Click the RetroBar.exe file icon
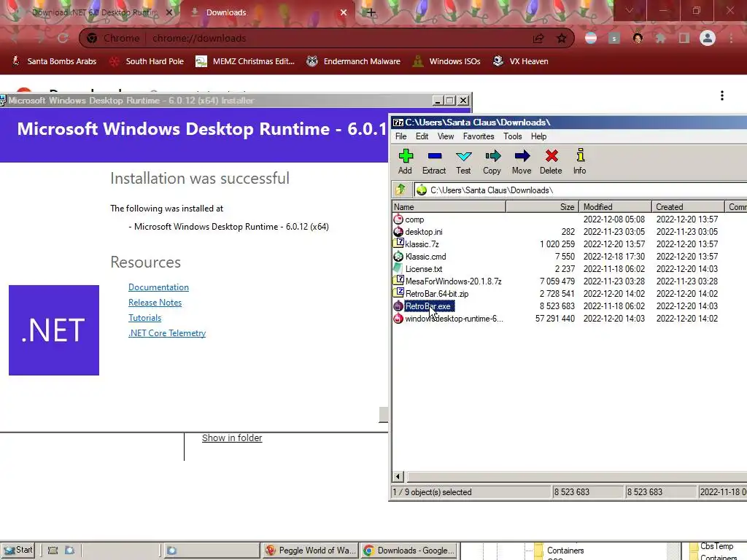This screenshot has width=747, height=560. point(398,306)
